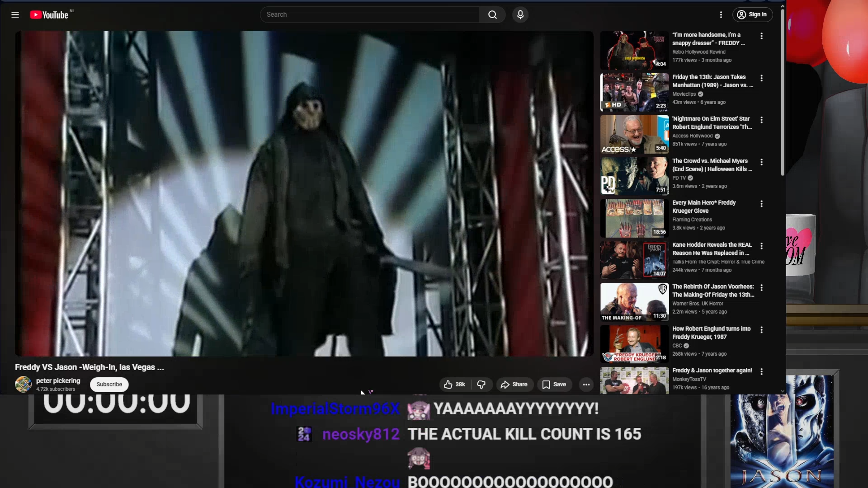
Task: Share the Freddy VS Jason video
Action: 514,384
